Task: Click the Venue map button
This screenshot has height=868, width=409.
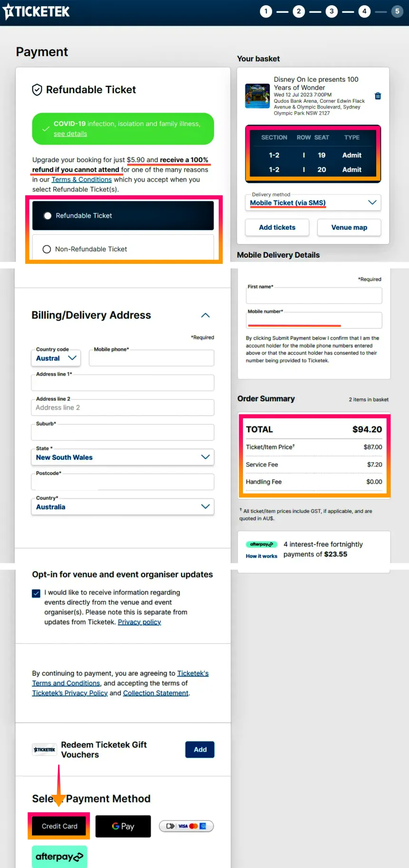Action: click(x=349, y=227)
